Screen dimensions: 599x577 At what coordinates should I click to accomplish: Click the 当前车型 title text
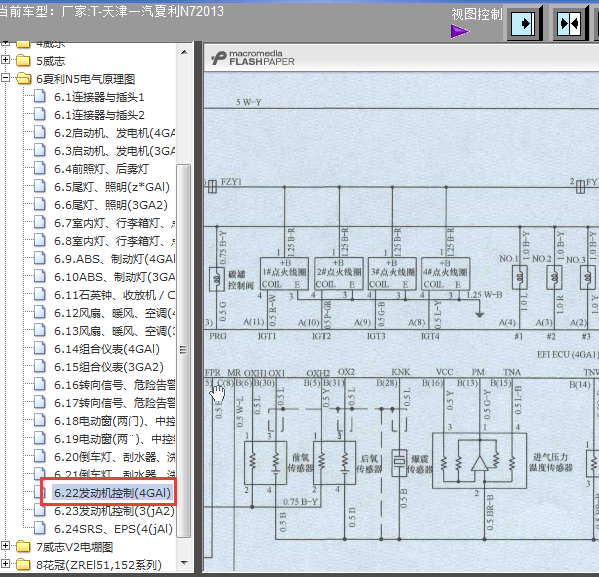tap(112, 11)
